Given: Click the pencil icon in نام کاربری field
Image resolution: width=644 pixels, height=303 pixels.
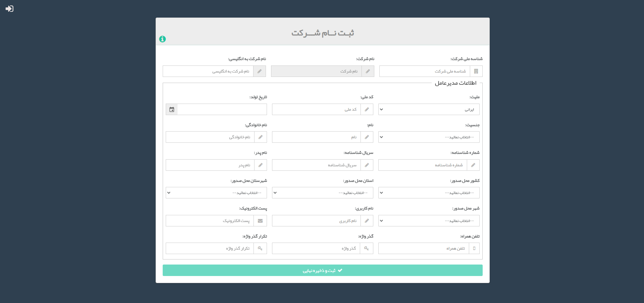Looking at the screenshot, I should [367, 221].
